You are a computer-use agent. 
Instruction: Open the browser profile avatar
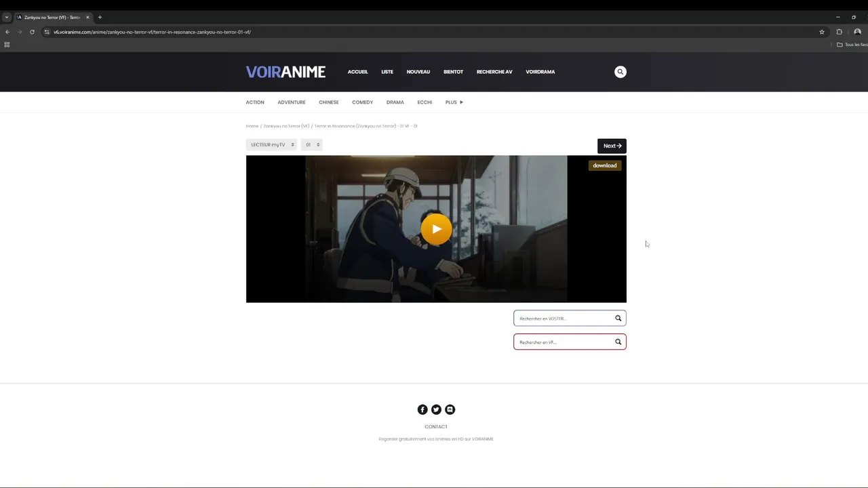pos(857,32)
